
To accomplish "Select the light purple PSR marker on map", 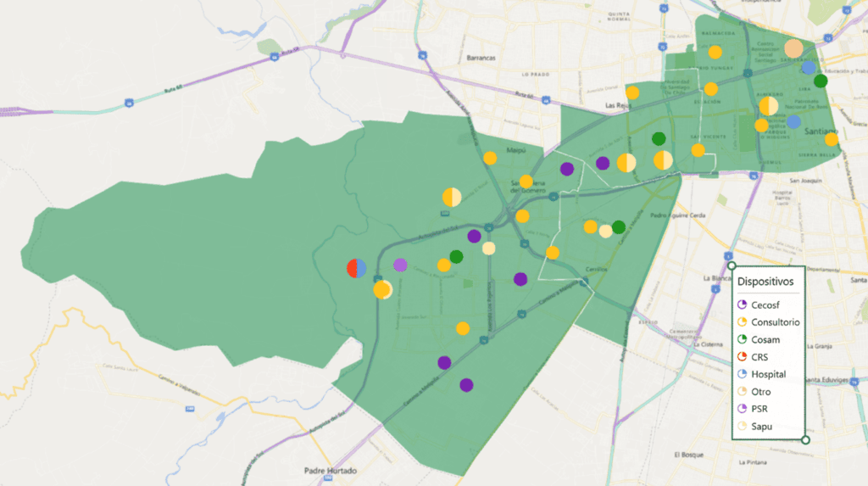I will point(400,265).
